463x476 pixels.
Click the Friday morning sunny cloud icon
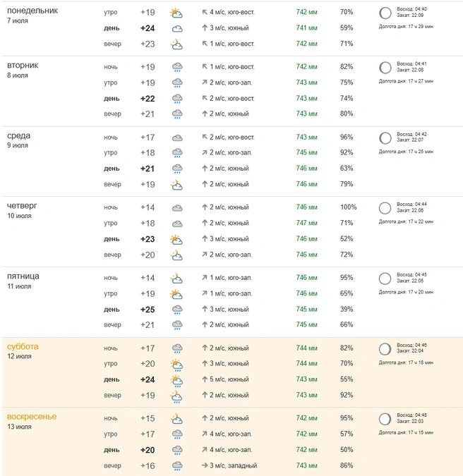coord(176,294)
